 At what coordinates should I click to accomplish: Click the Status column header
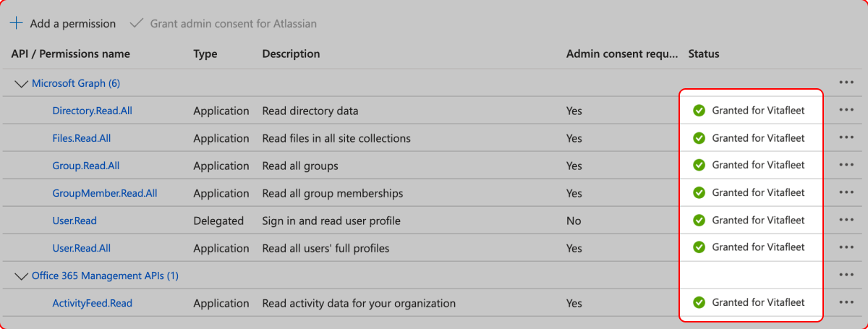[704, 54]
